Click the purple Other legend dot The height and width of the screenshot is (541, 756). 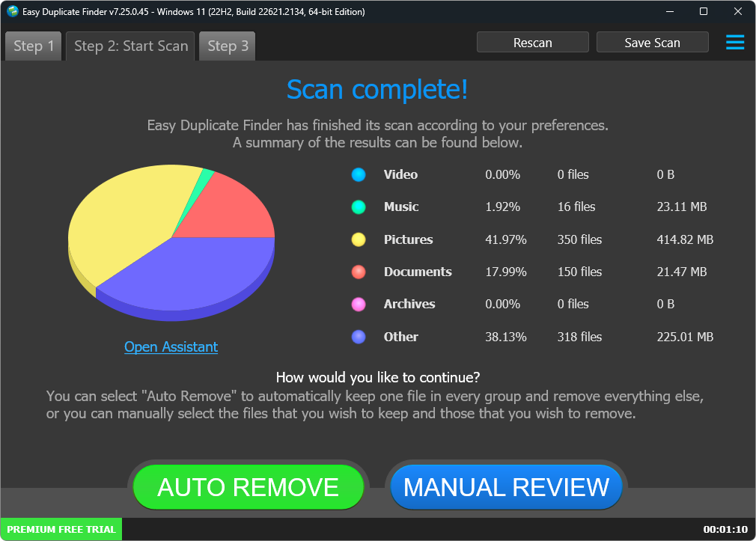pos(359,337)
